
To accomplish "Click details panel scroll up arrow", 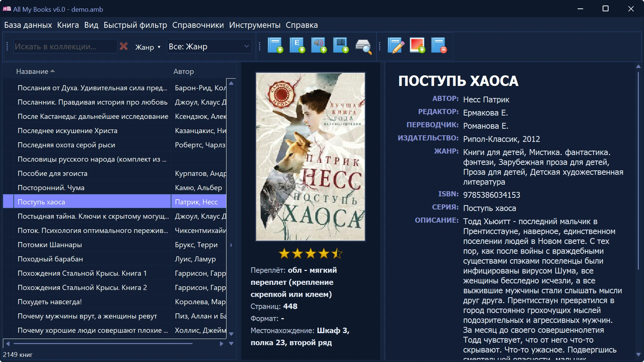I will (638, 67).
